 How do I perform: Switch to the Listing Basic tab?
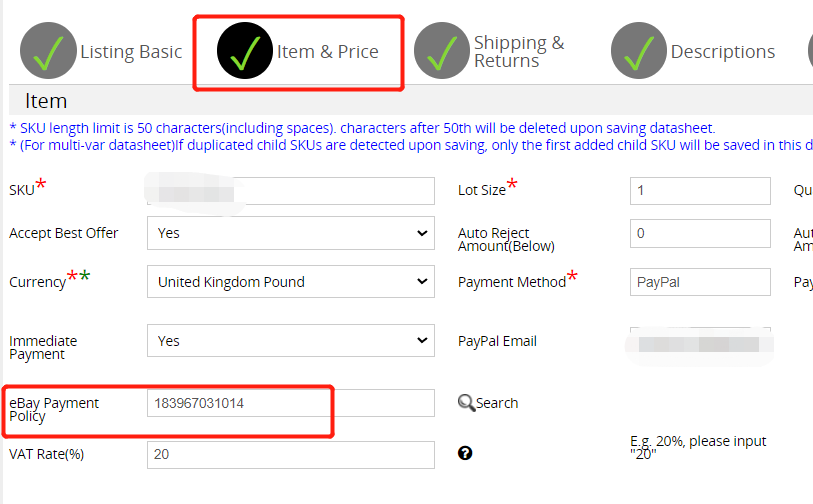pos(131,51)
